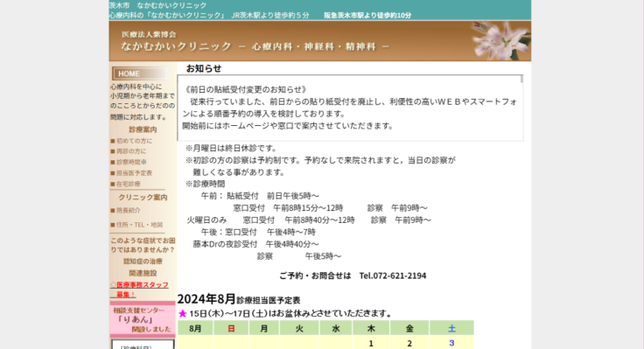Open 住所・TEL・地図 link
The image size is (644, 349).
139,225
